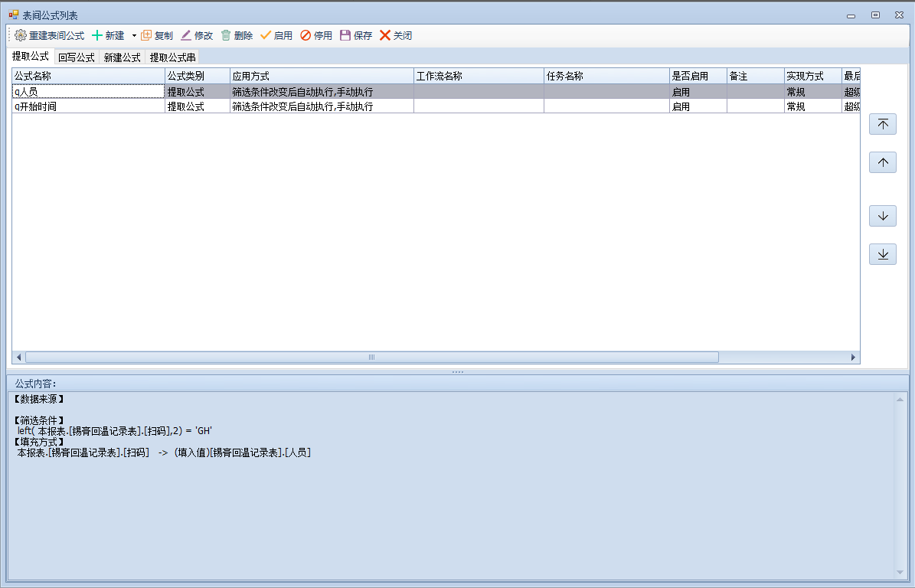Click the 关闭 red X toolbar button
This screenshot has width=915, height=588.
tap(385, 35)
